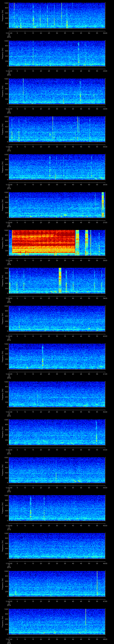114x644 pixels.
Task: Click the bright burst near 32 seconds in 12:38 spectrogram
Action: pyautogui.click(x=60, y=280)
